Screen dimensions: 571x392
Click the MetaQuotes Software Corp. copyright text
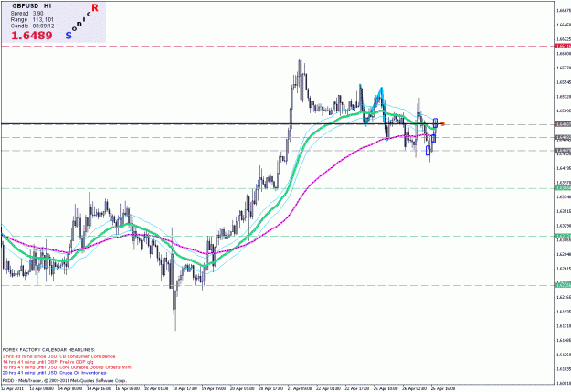click(64, 380)
